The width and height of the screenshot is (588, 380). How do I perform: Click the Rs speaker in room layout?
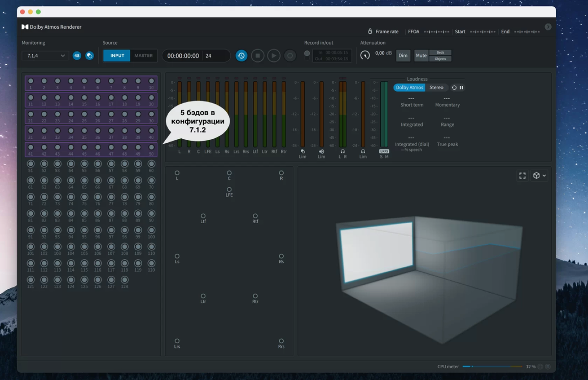281,256
